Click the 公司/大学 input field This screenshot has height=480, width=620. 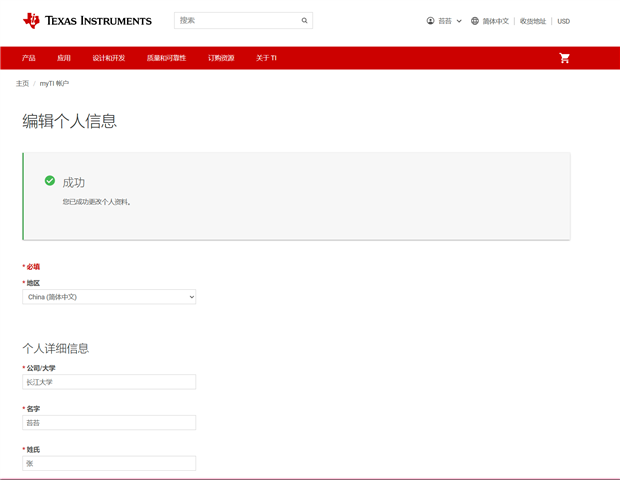click(x=109, y=382)
